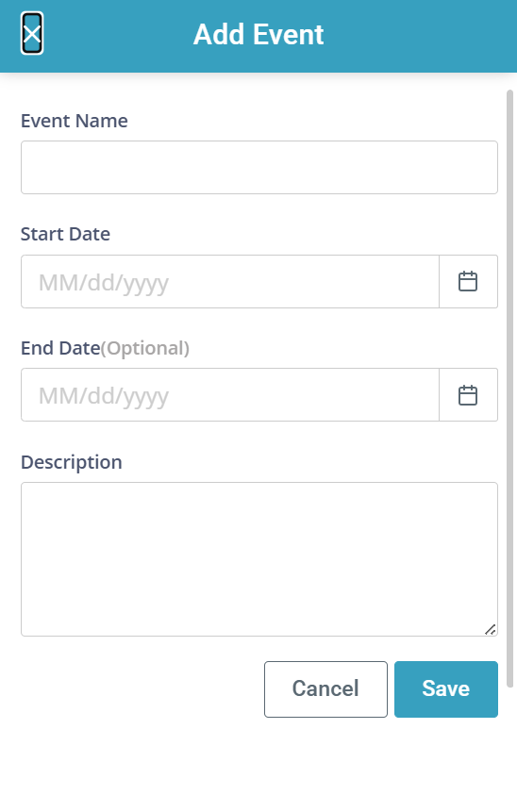Click the Start Date label
This screenshot has height=812, width=517.
(x=65, y=234)
